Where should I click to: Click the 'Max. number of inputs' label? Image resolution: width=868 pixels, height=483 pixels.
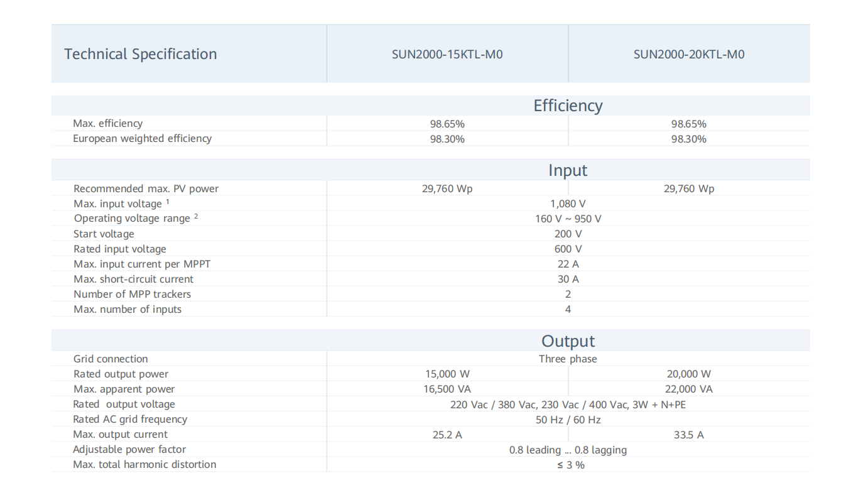coord(127,310)
